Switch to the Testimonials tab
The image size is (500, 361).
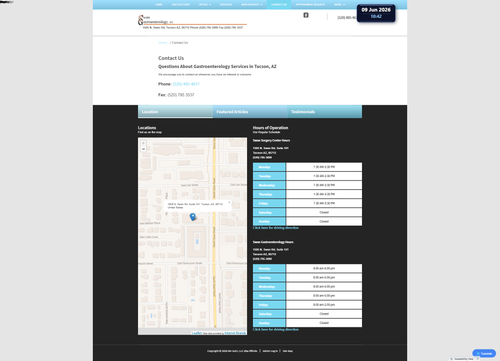pyautogui.click(x=325, y=112)
